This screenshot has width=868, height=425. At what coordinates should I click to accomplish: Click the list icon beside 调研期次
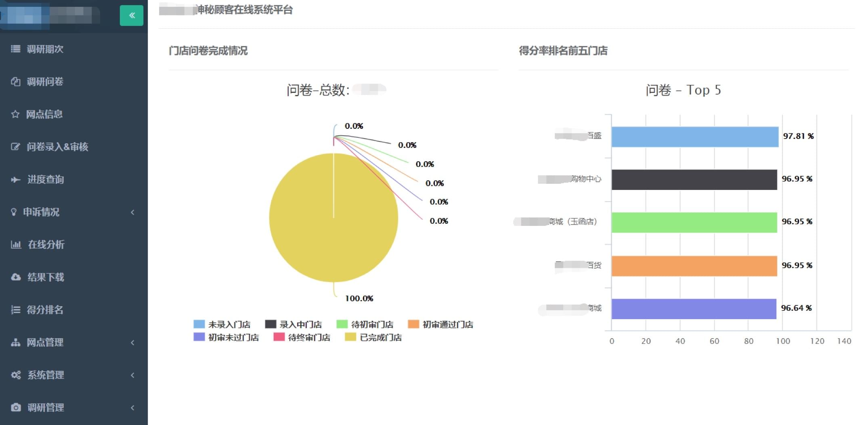tap(15, 49)
